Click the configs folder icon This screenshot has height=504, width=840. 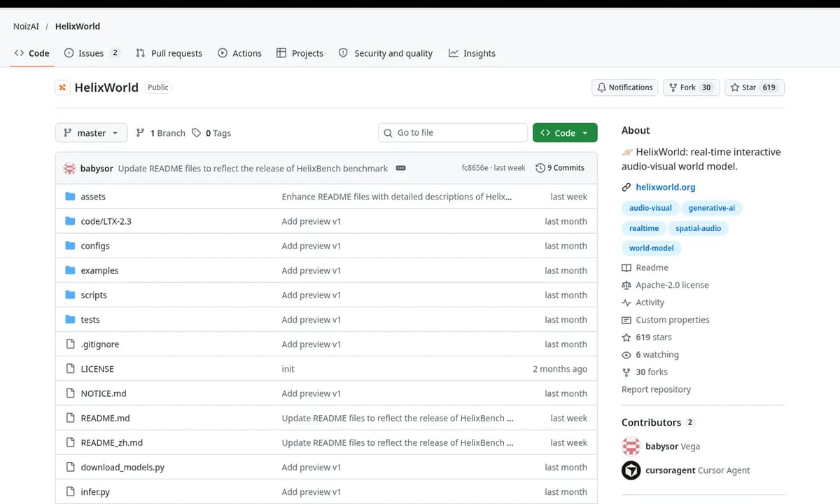tap(70, 246)
